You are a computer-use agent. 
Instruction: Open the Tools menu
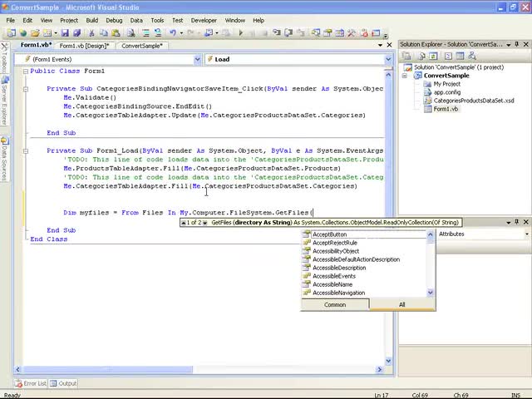pos(157,20)
